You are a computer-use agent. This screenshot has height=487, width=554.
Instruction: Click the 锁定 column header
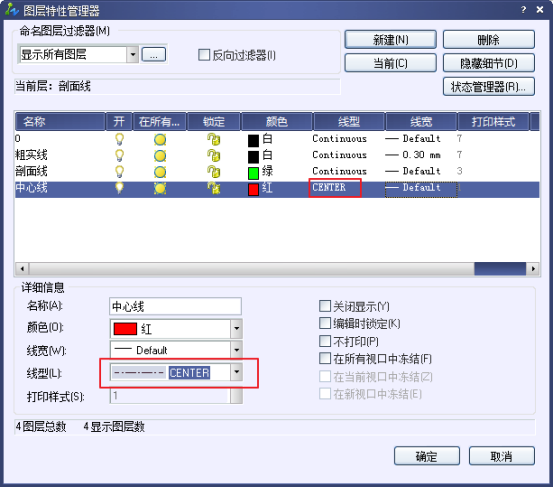[214, 122]
